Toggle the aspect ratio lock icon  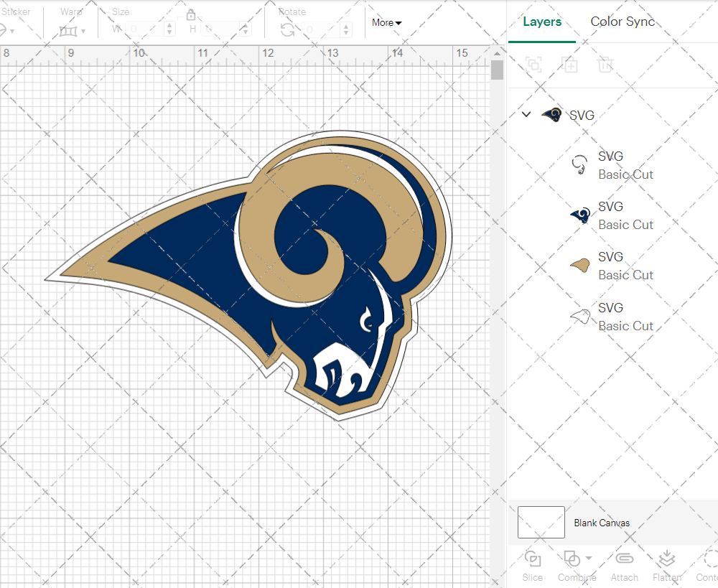(x=191, y=16)
